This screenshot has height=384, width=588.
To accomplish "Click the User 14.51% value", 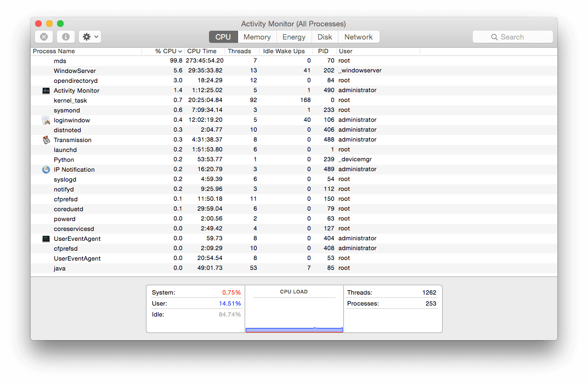I will [x=230, y=303].
